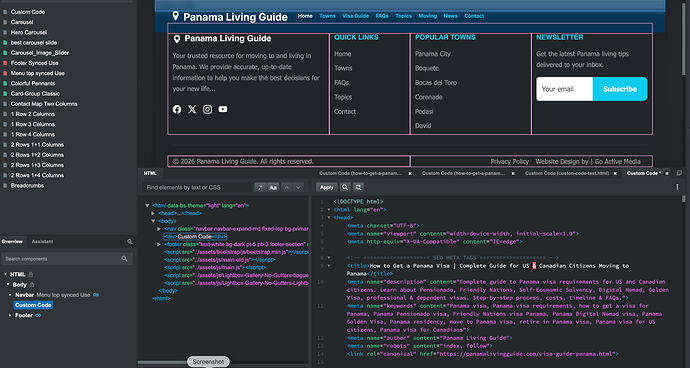Click the lock icon next to Body in Overview
Image resolution: width=690 pixels, height=368 pixels.
tap(32, 285)
